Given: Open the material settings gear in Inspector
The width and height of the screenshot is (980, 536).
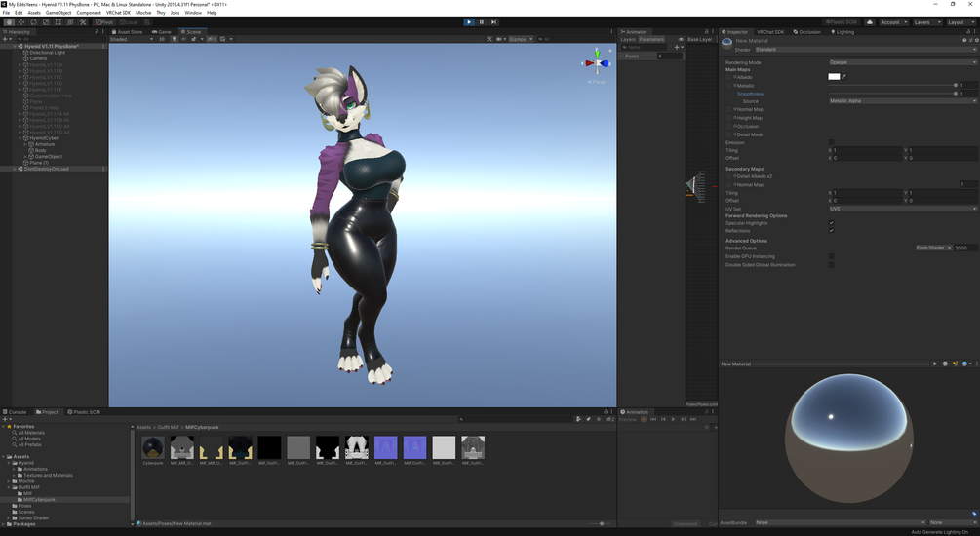Looking at the screenshot, I should (976, 40).
